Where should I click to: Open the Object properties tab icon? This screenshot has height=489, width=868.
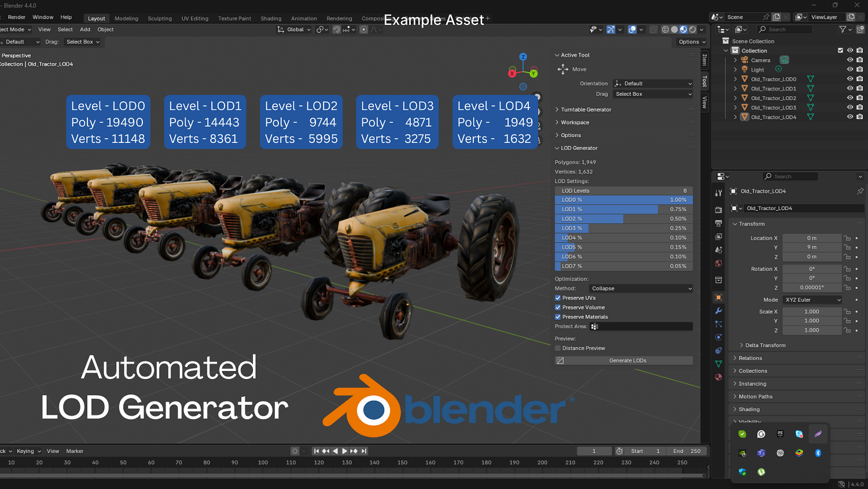(718, 297)
